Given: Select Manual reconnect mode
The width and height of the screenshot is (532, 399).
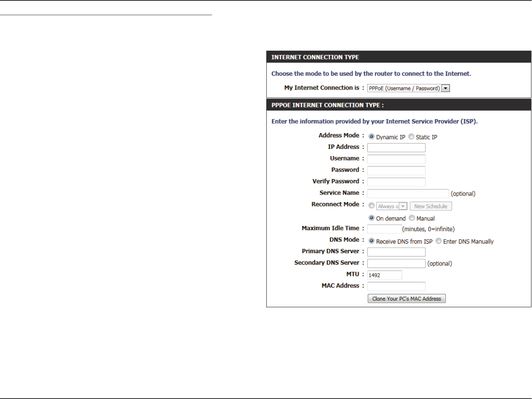Looking at the screenshot, I should (x=412, y=218).
